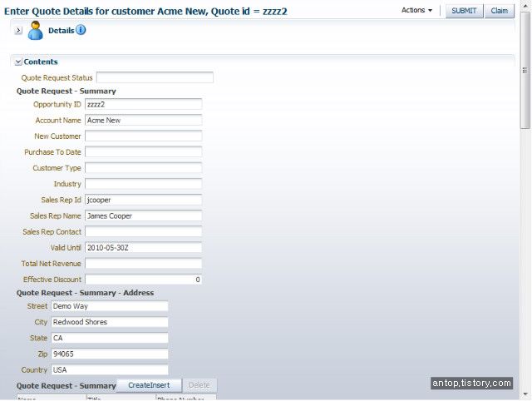This screenshot has height=401, width=532.
Task: Click the Valid Until date field
Action: (143, 248)
